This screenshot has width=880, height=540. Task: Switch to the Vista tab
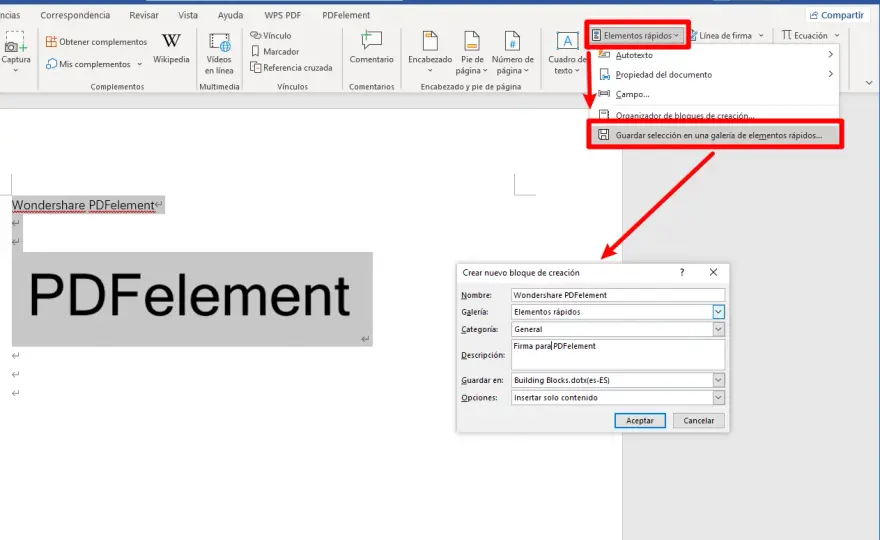(188, 15)
